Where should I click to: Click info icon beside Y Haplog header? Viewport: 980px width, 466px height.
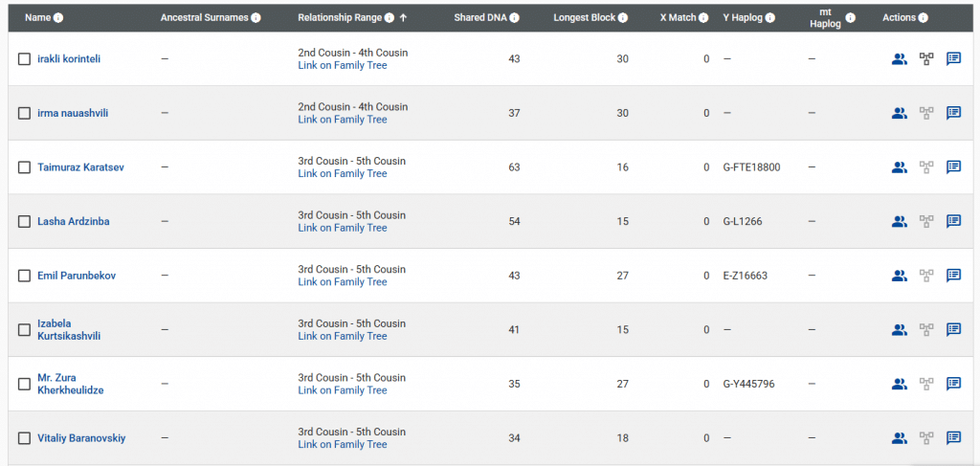tap(770, 18)
